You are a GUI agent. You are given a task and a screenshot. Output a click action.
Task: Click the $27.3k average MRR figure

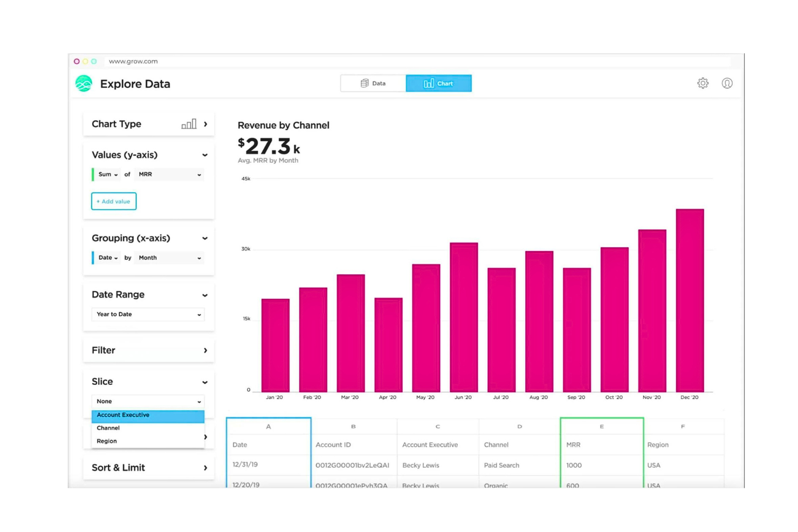269,146
